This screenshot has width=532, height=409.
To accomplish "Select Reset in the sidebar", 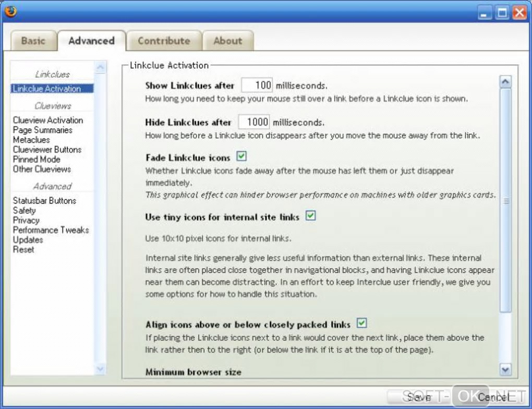I will pyautogui.click(x=23, y=249).
